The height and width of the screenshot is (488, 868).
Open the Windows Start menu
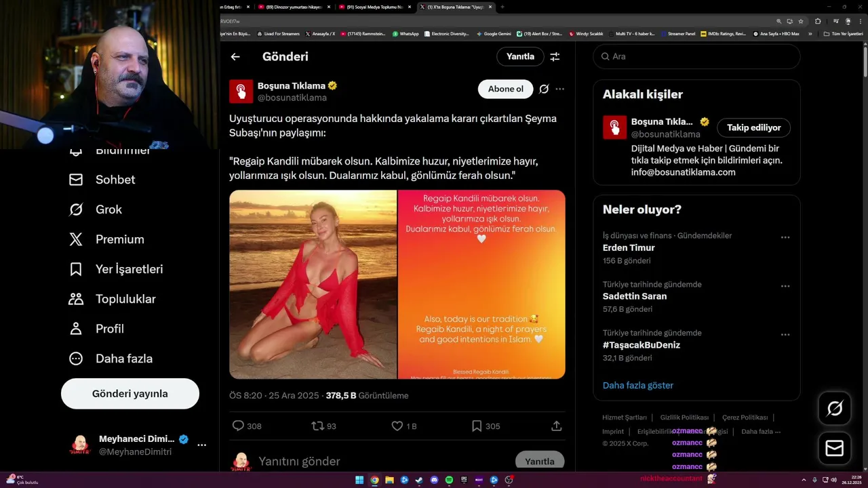(359, 480)
